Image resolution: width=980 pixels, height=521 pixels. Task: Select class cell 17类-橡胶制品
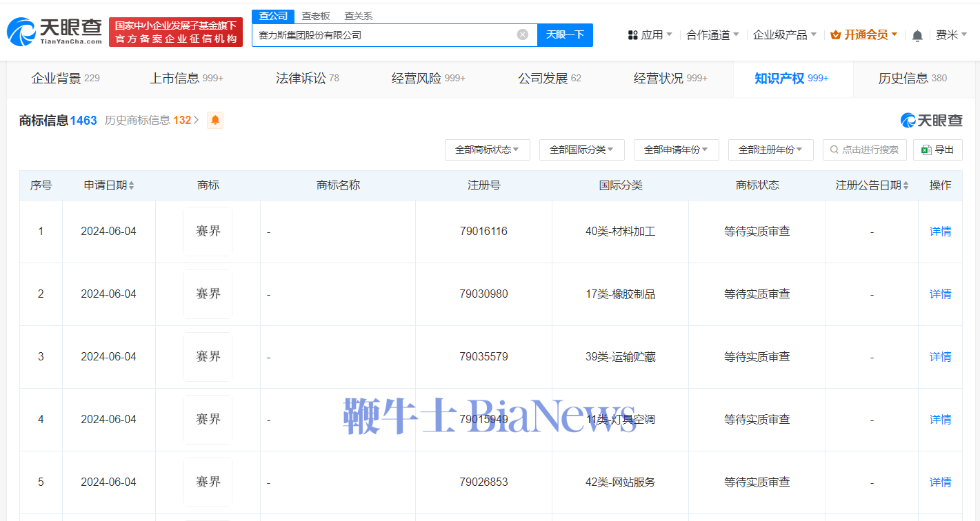(620, 294)
